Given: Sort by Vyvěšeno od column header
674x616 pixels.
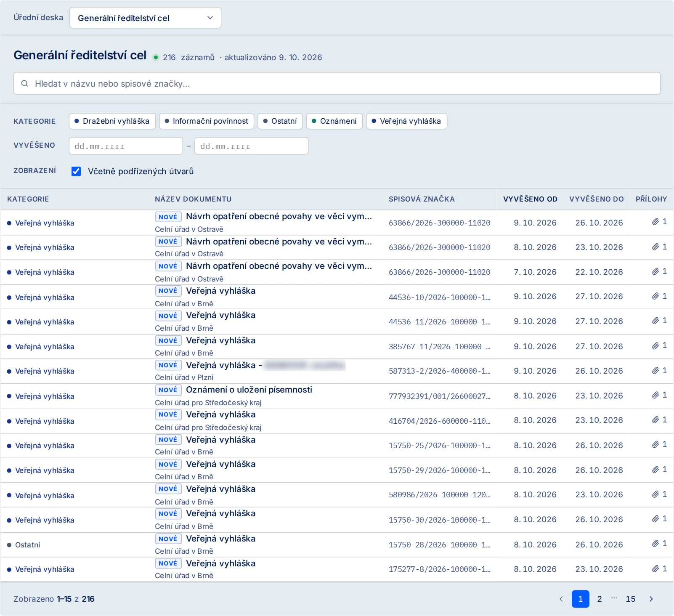Looking at the screenshot, I should [x=530, y=199].
